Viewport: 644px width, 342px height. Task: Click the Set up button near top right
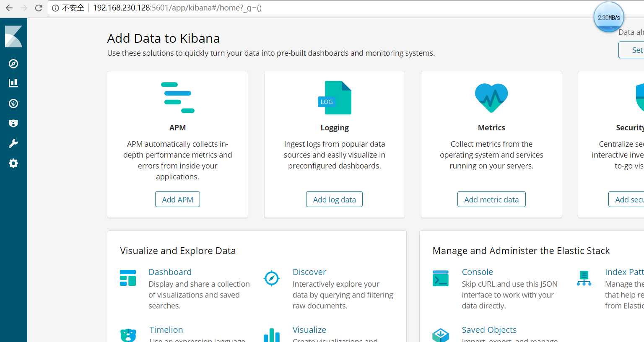(631, 50)
